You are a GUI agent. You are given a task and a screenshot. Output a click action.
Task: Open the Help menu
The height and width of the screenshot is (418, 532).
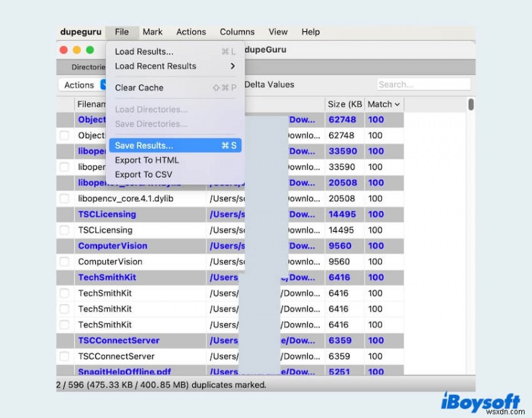tap(311, 32)
